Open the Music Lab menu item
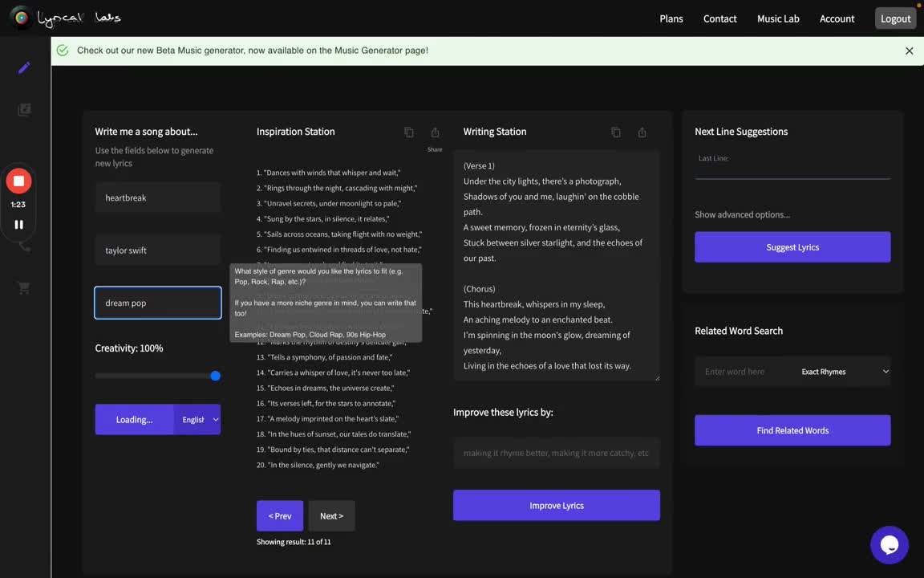 coord(778,18)
